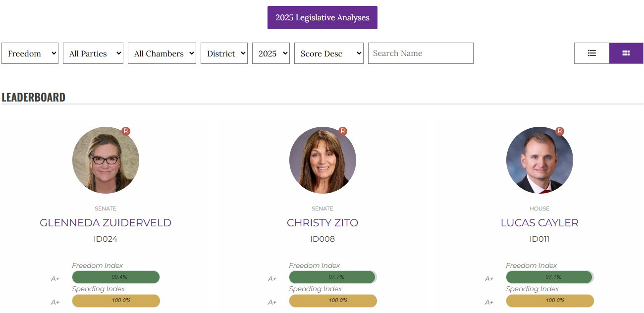Click Glenneda Zuiderveld's Republican party badge

[126, 131]
